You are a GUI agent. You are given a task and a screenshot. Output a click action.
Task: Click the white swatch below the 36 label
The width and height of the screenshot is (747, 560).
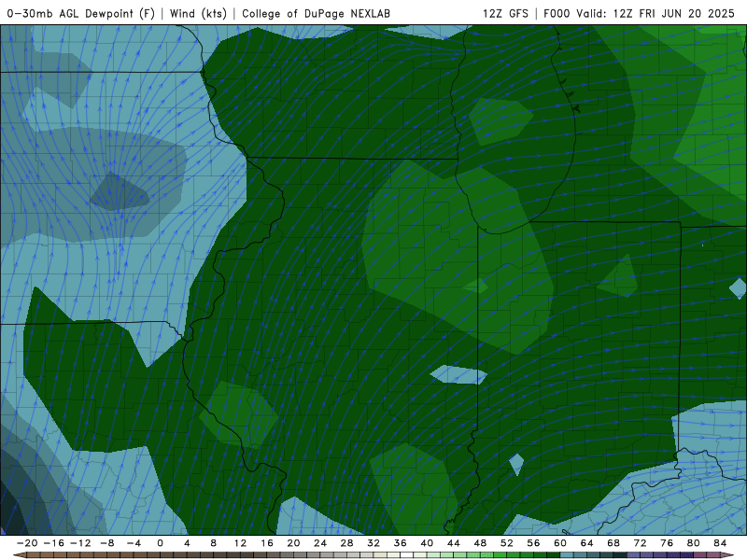pos(407,555)
